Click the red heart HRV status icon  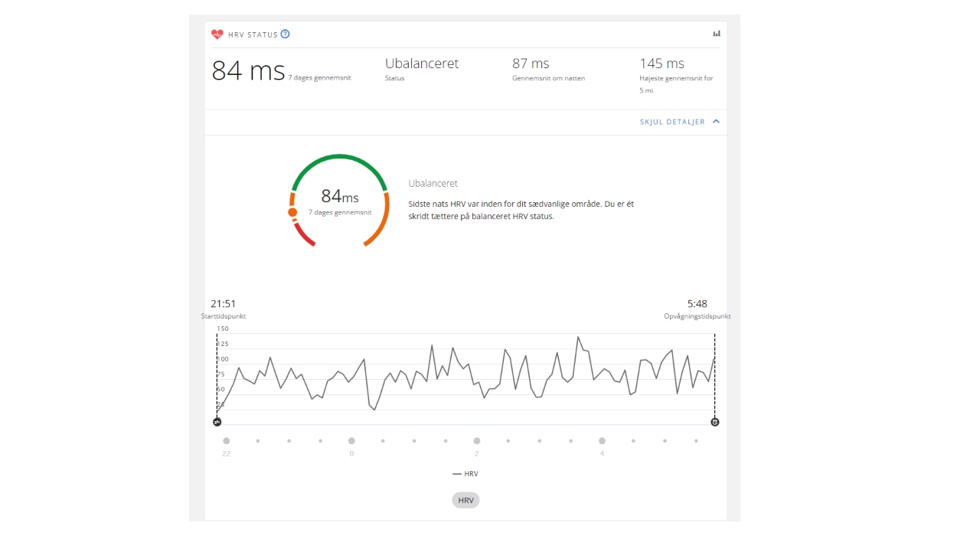pos(217,34)
